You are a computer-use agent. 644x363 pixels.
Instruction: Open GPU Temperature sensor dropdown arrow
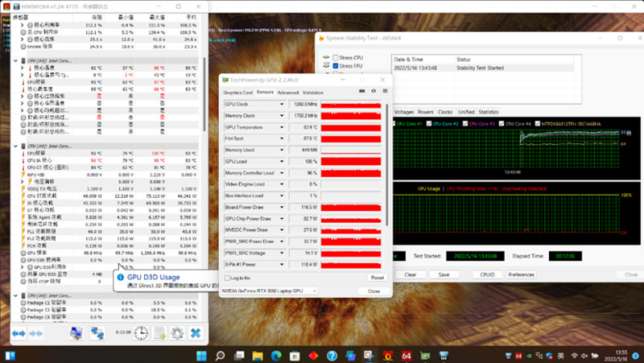[x=282, y=127]
